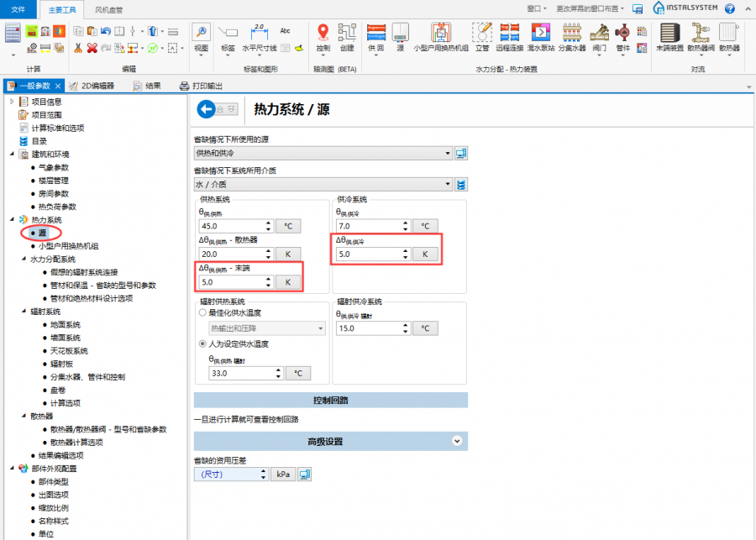Viewport: 756px width, 540px height.
Task: Click the kPa unit button
Action: (283, 474)
